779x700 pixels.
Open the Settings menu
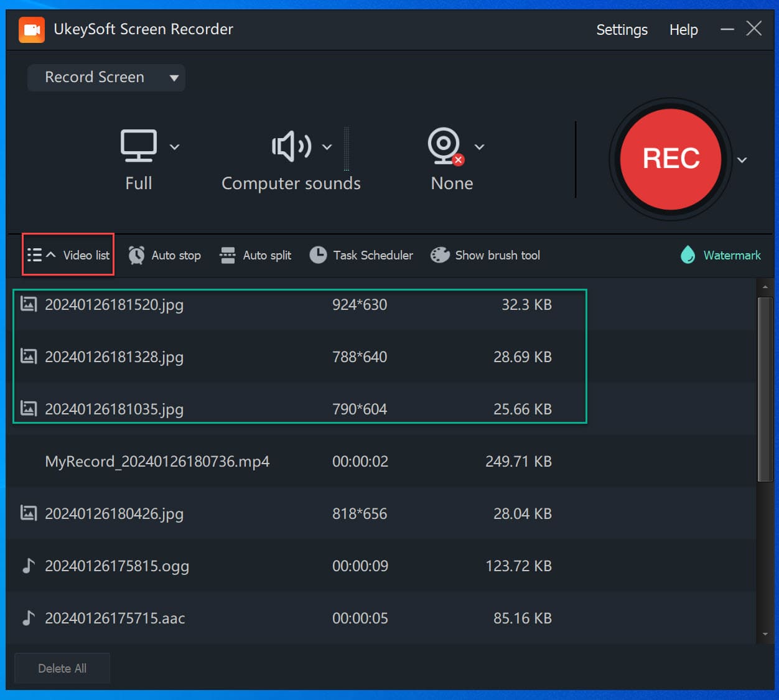[622, 30]
